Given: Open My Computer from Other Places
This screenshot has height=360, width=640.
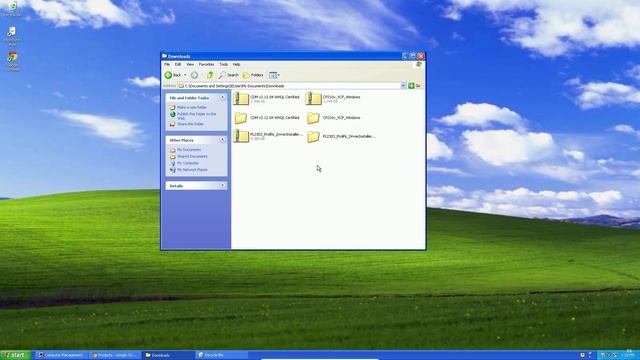Looking at the screenshot, I should [188, 163].
